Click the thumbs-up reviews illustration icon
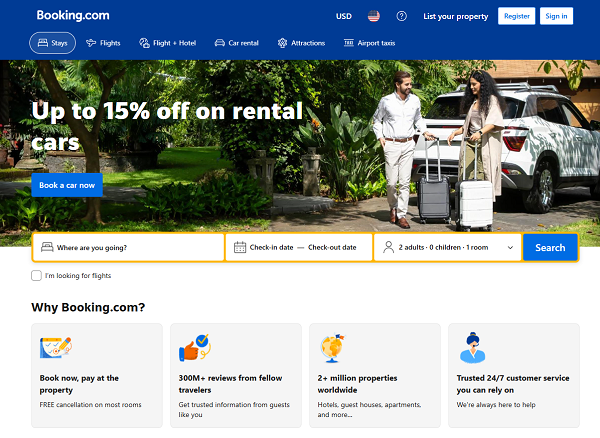Viewport: 600px width, 438px height. click(x=195, y=348)
